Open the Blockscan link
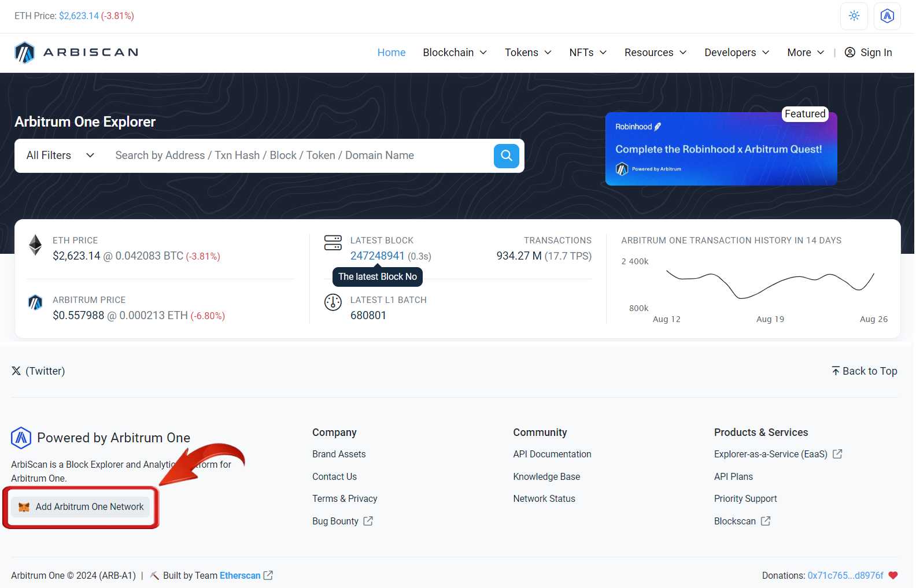 click(735, 522)
